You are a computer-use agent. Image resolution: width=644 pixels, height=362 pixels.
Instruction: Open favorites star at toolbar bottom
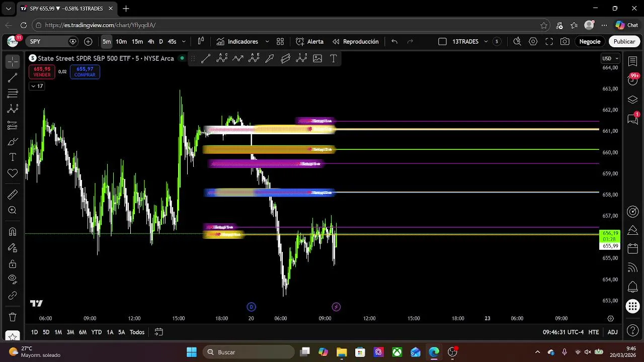click(13, 336)
